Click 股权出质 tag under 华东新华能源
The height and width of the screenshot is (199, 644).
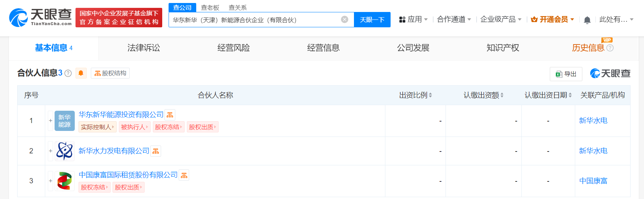point(203,127)
